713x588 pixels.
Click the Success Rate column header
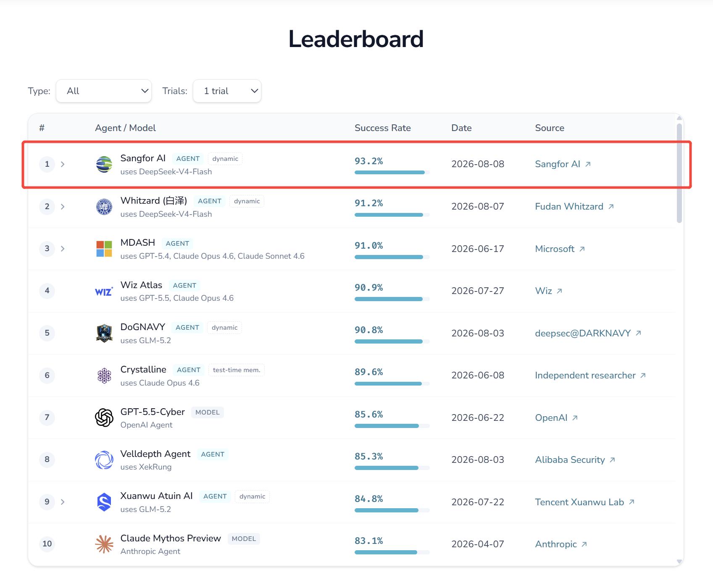(x=382, y=128)
